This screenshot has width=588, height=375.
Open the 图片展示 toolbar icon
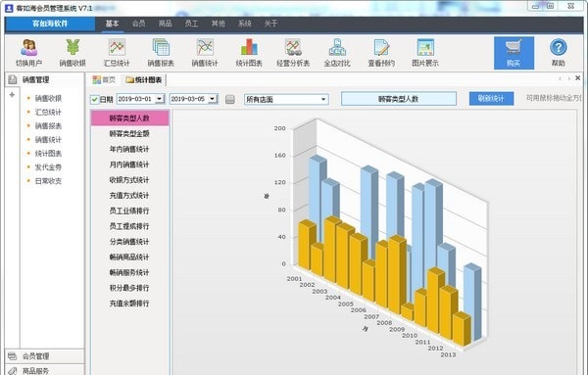click(x=425, y=53)
